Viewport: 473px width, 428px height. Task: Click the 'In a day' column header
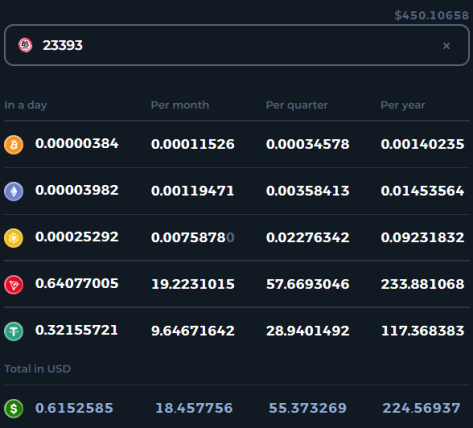point(26,105)
